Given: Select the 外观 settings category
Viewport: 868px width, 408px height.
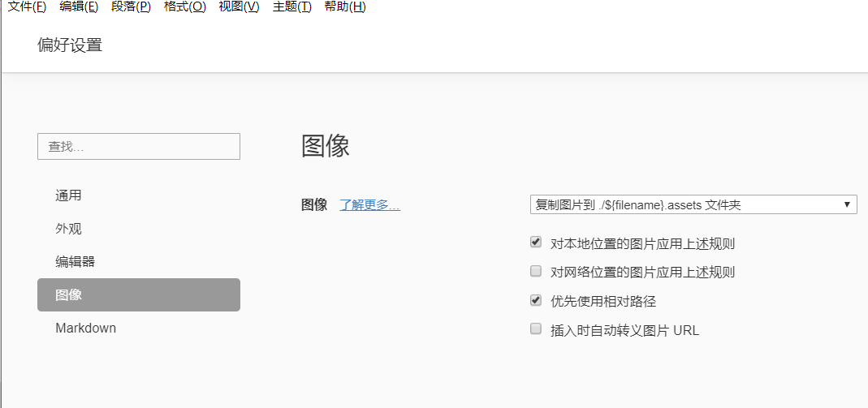Looking at the screenshot, I should click(138, 228).
